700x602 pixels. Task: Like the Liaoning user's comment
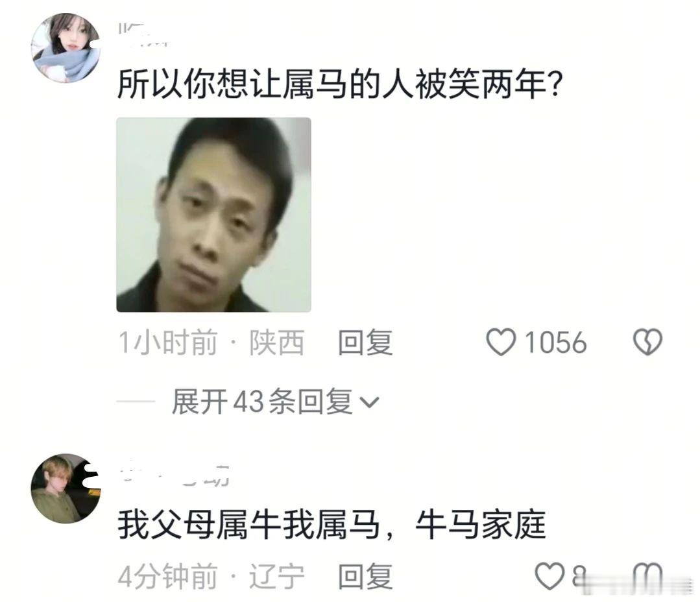549,576
